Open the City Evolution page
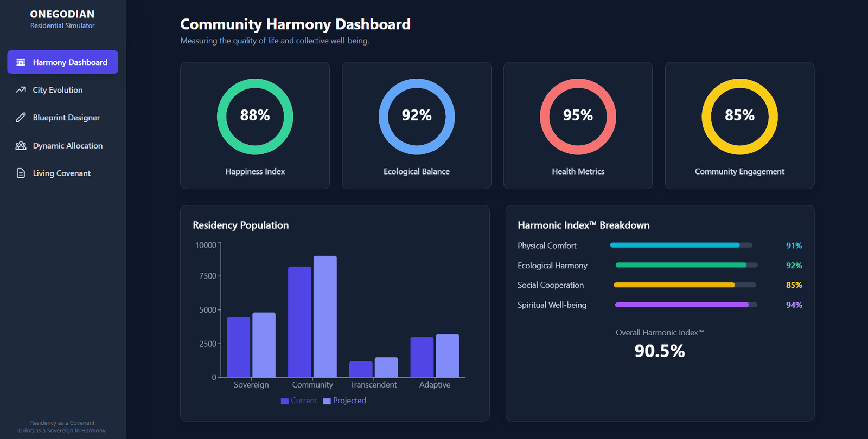The width and height of the screenshot is (868, 439). pos(58,90)
